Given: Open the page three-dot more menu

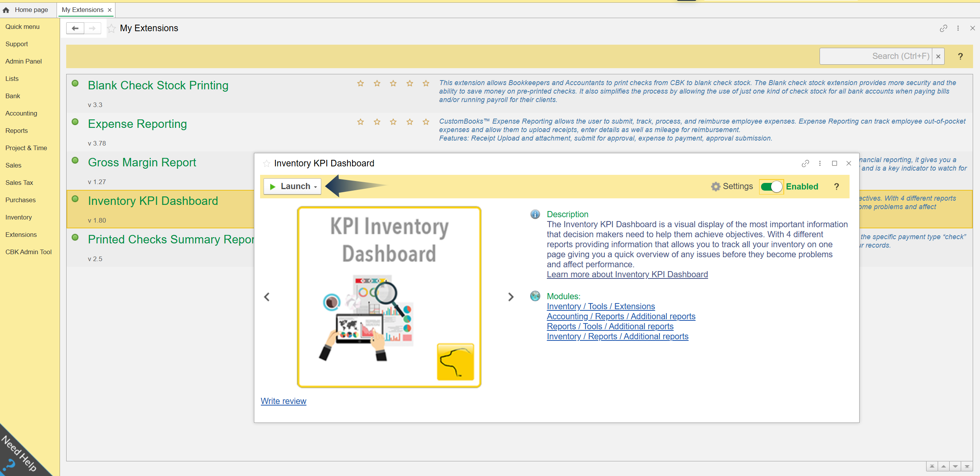Looking at the screenshot, I should pyautogui.click(x=958, y=28).
